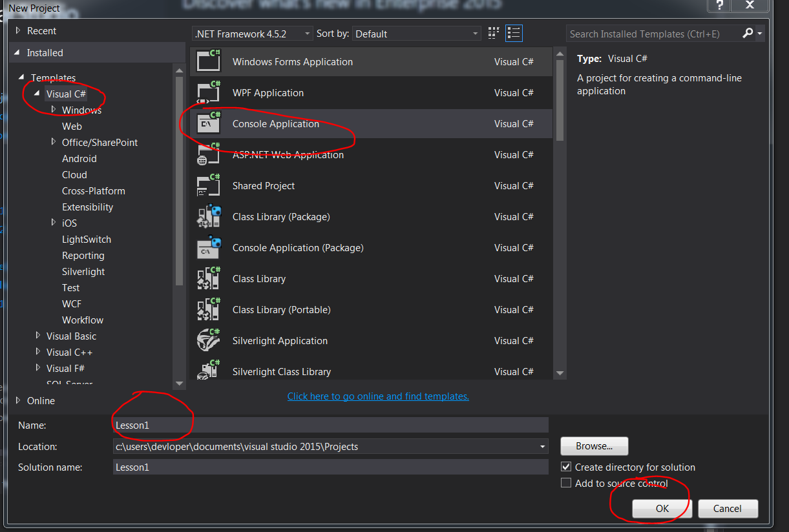
Task: Click the search magnifier icon
Action: click(748, 34)
